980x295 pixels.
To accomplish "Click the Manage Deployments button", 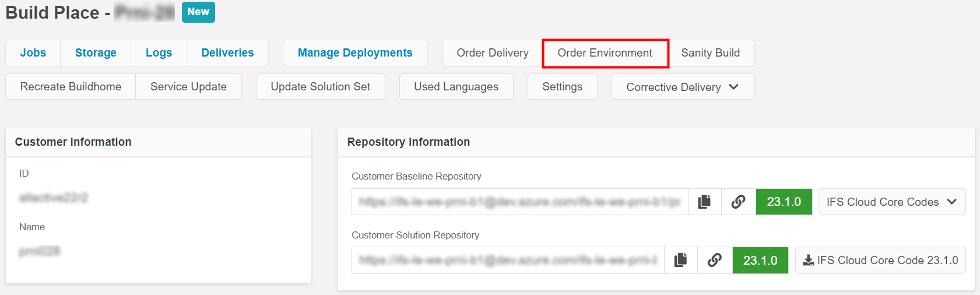I will point(355,53).
